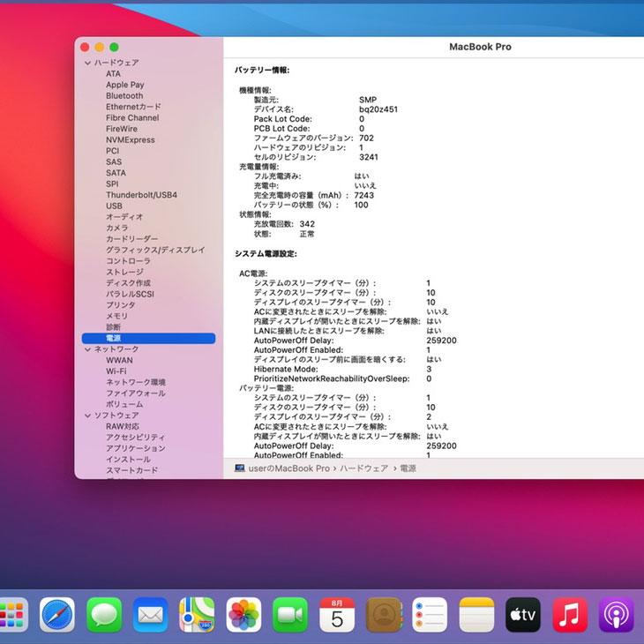Click userのMacBook Pro in path bar
Viewport: 644px width, 644px height.
288,468
